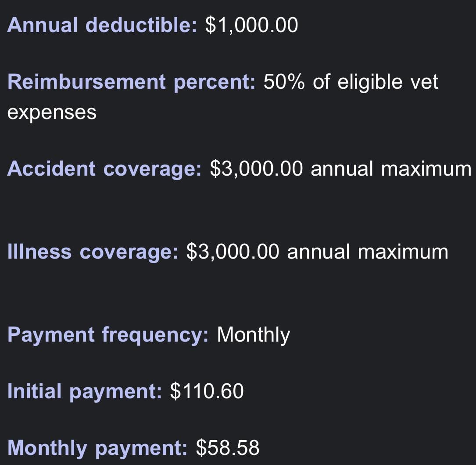Click the Accident coverage label

click(x=104, y=169)
